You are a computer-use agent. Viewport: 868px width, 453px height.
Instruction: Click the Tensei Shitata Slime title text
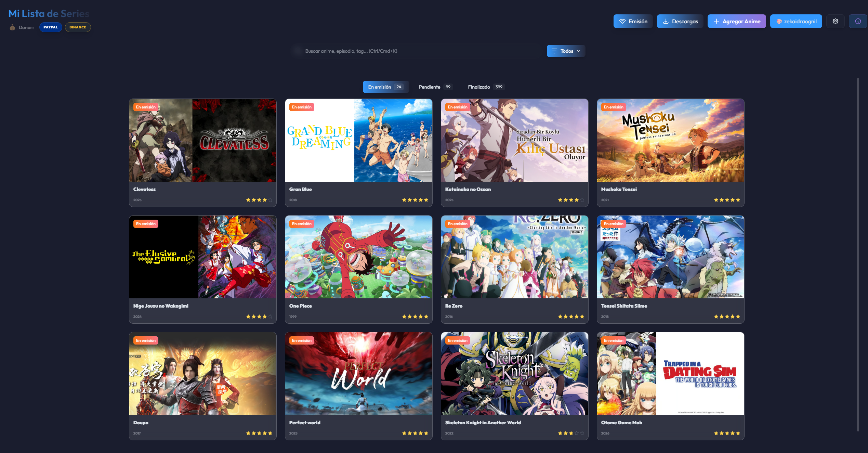tap(624, 306)
